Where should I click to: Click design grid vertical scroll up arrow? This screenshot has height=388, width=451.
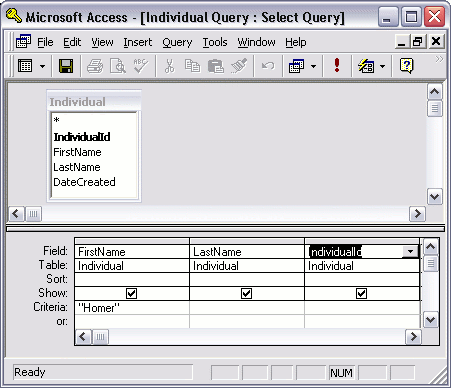tap(431, 247)
